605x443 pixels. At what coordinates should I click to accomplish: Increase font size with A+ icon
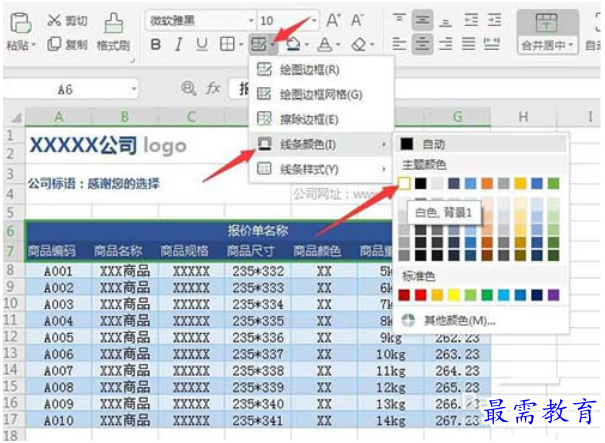point(334,20)
